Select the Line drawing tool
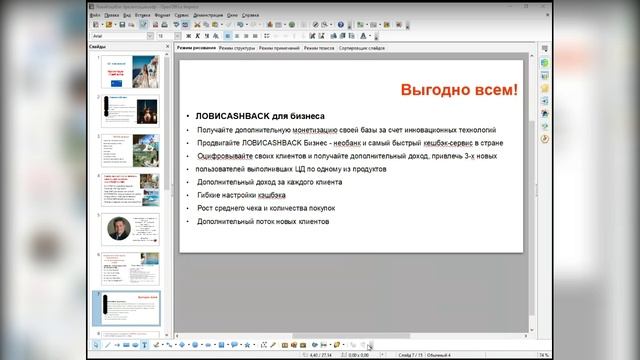Screen dimensions: 640x360 (x=107, y=345)
